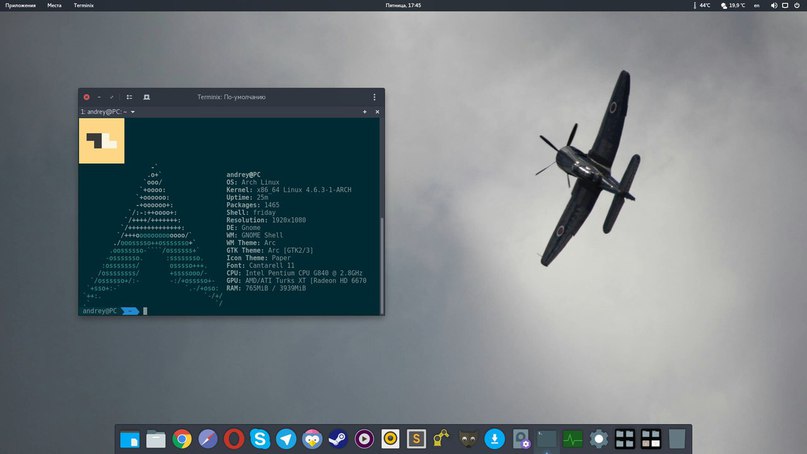
Task: Open the purple media player icon in dock
Action: (364, 440)
